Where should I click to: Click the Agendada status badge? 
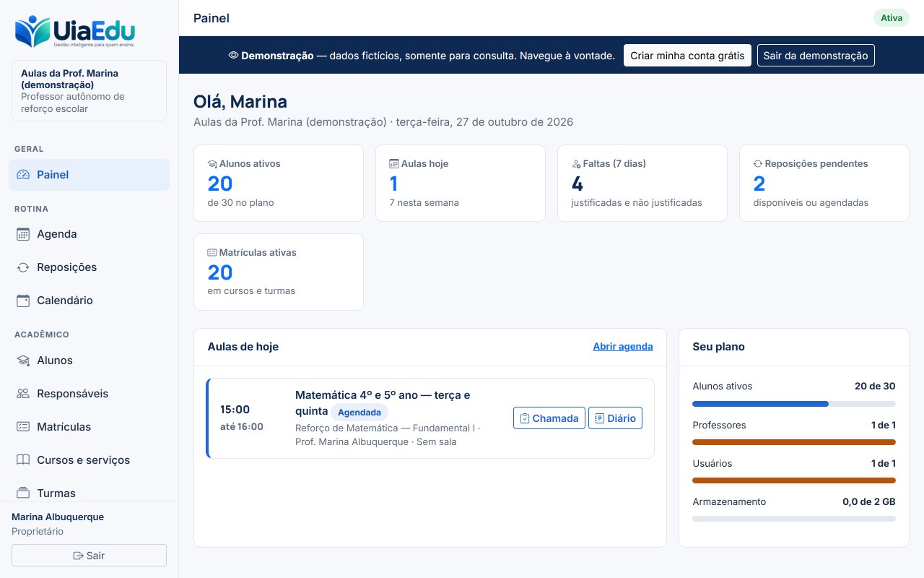pyautogui.click(x=359, y=413)
